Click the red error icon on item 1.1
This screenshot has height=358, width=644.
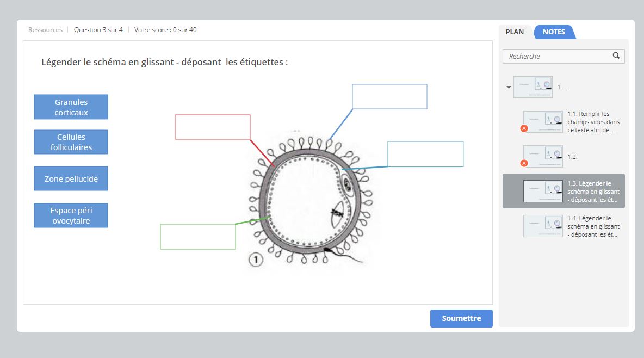tap(524, 128)
